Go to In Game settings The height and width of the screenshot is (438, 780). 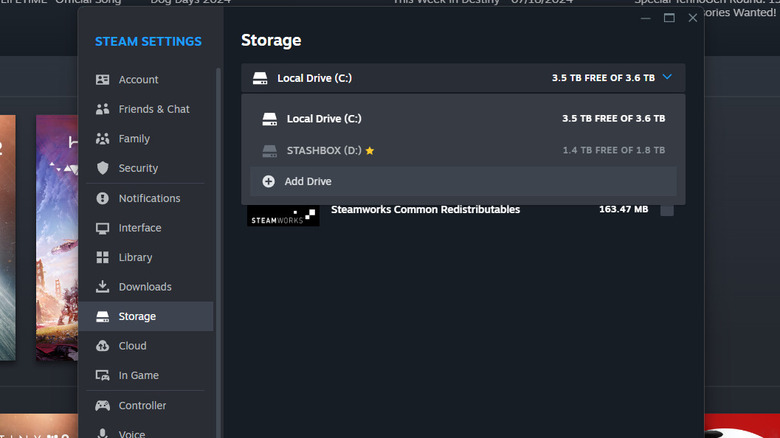(138, 376)
